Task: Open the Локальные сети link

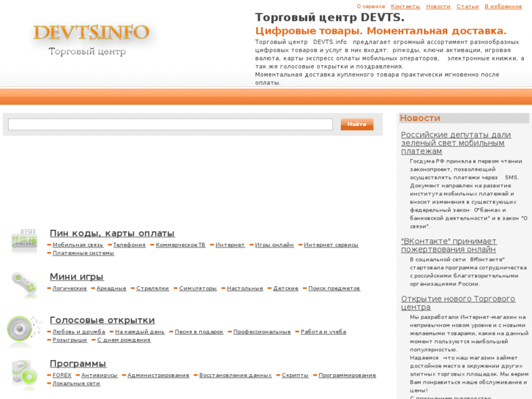Action: [x=76, y=384]
